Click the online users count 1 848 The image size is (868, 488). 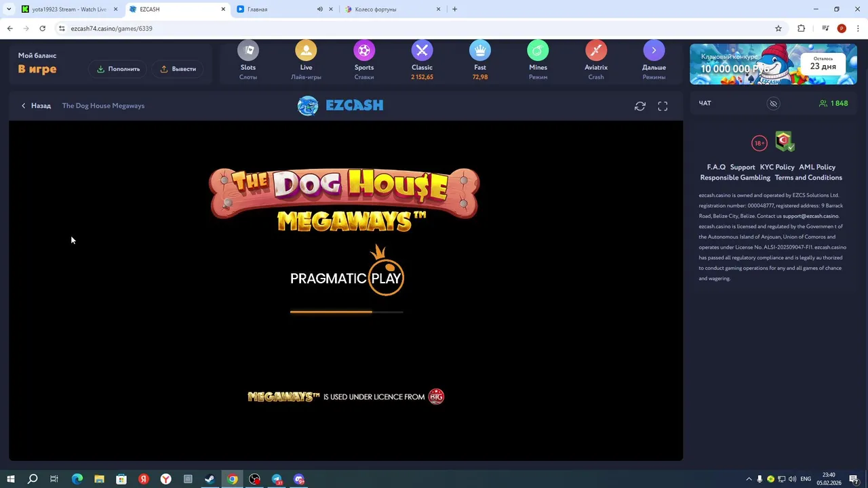[x=833, y=103]
